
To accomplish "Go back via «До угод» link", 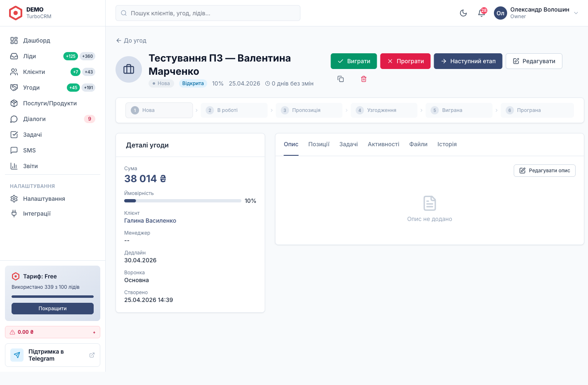I will pyautogui.click(x=131, y=40).
